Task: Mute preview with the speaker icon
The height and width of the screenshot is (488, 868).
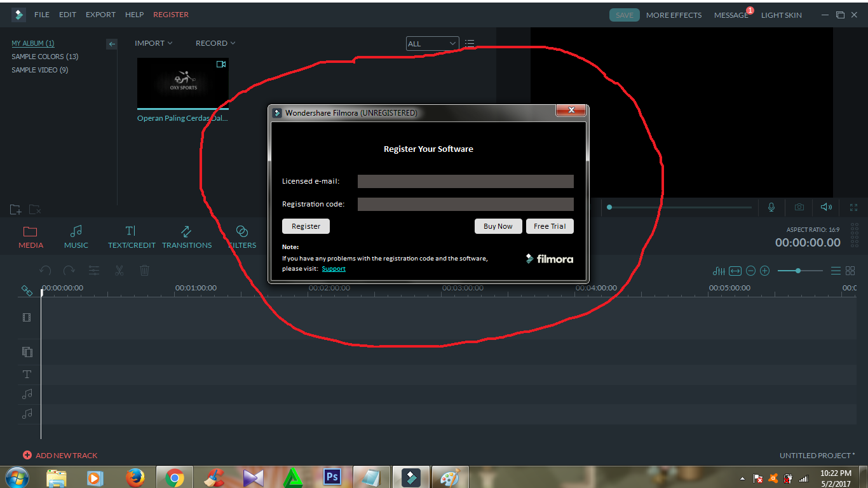Action: 826,207
